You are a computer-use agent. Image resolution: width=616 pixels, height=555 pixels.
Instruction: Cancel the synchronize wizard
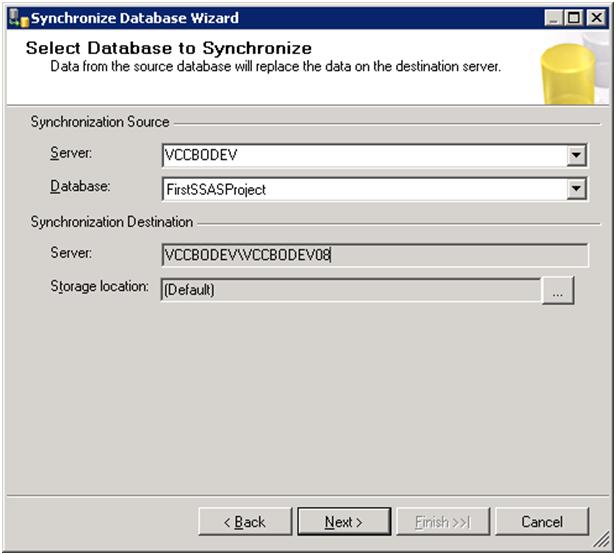(x=542, y=522)
